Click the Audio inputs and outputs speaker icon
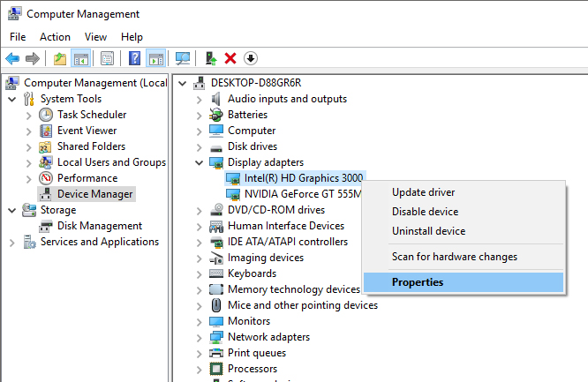This screenshot has height=382, width=588. tap(216, 99)
